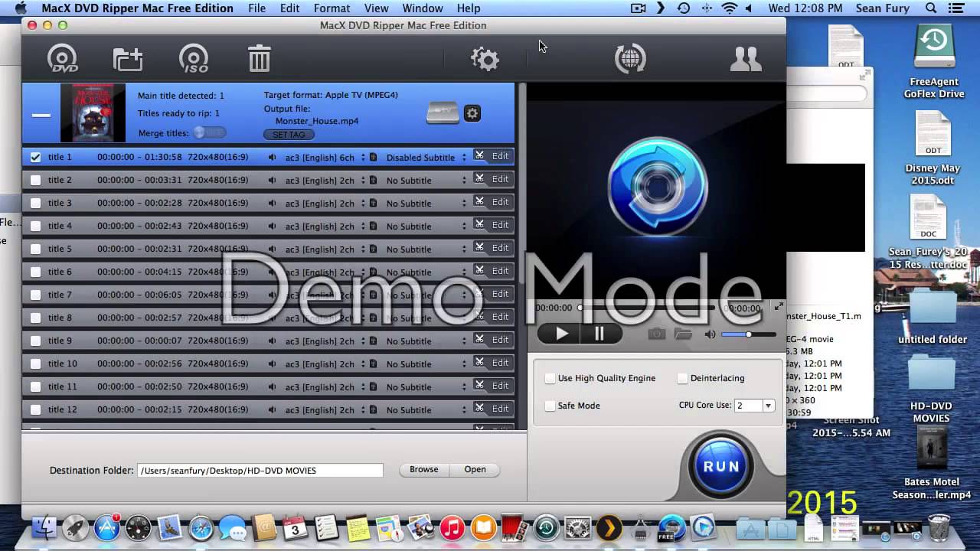
Task: Open title 12 subtitle dropdown
Action: click(426, 410)
